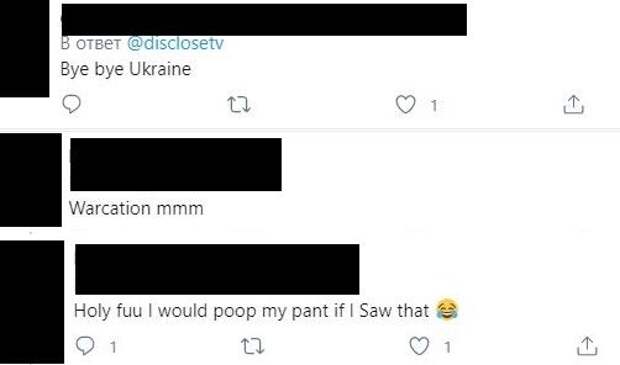Viewport: 620px width, 365px height.
Task: Share the "Holy fuu" tweet
Action: [587, 346]
